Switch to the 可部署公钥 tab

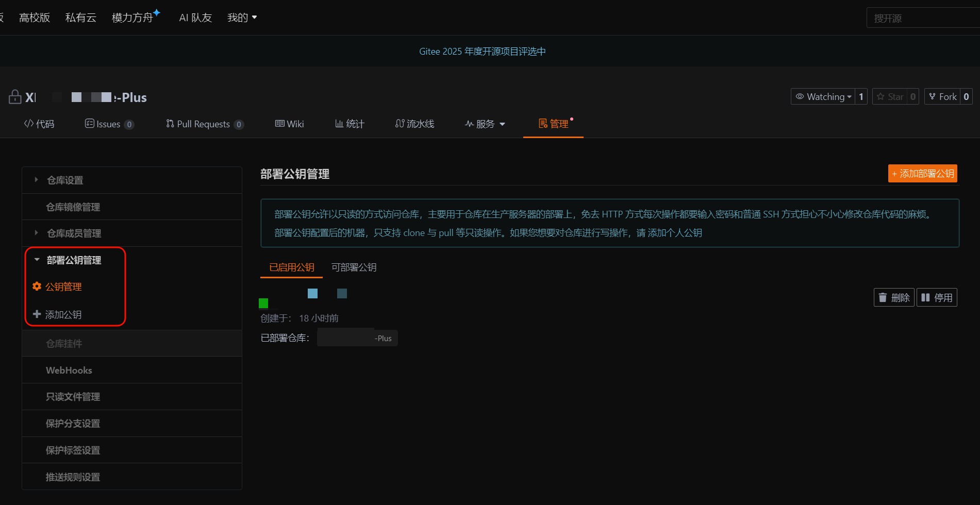coord(354,267)
